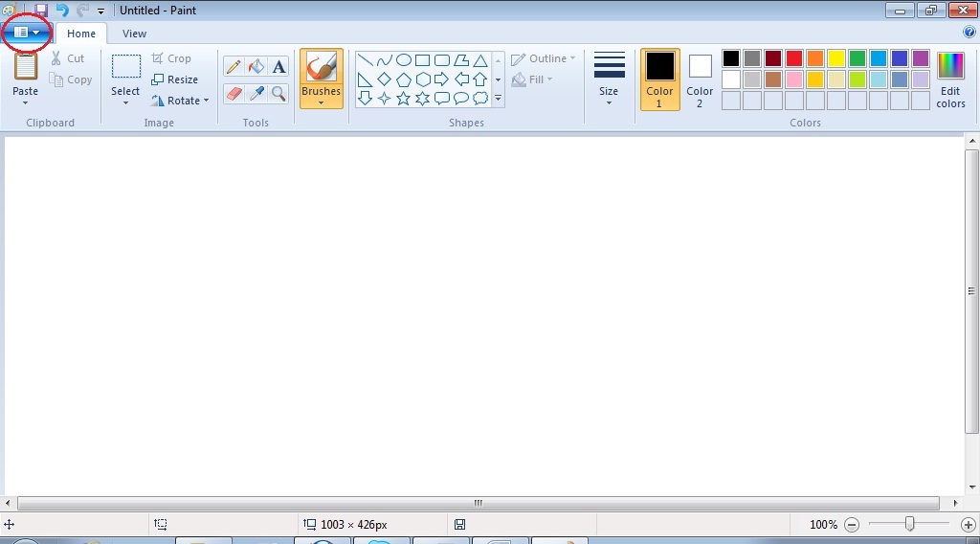This screenshot has width=980, height=544.
Task: Select the Triangle shape
Action: [480, 60]
